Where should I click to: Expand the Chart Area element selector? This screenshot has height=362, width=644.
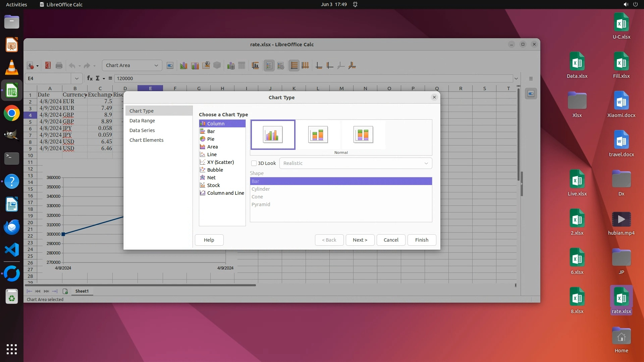point(156,65)
